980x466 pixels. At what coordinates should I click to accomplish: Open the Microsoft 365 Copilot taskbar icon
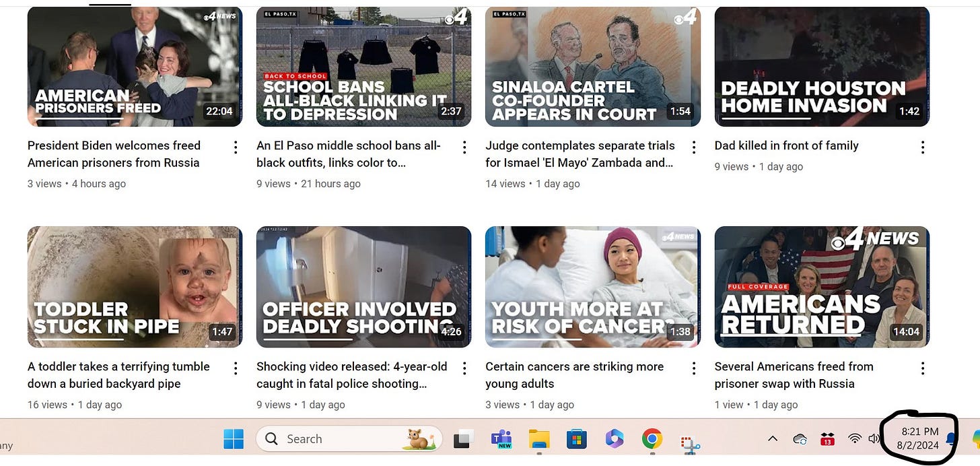pos(614,439)
